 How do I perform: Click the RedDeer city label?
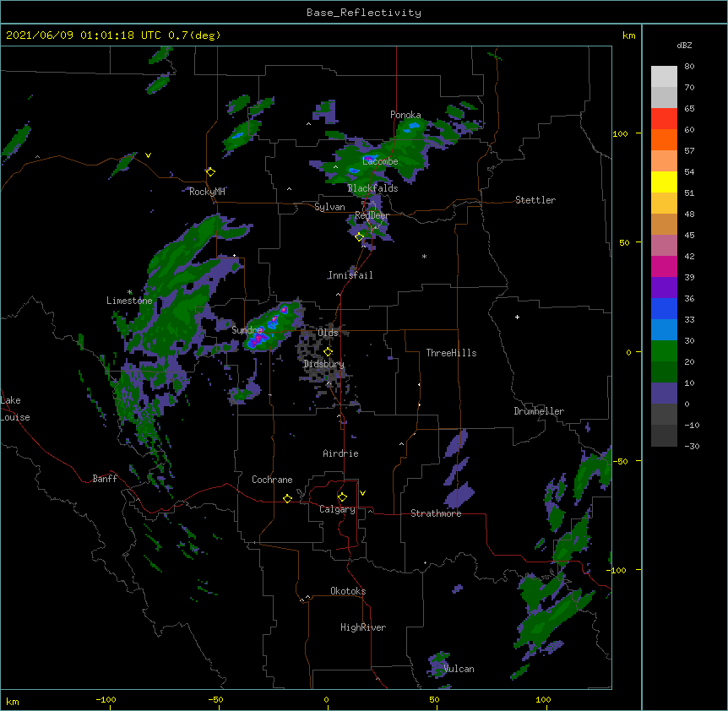[372, 215]
